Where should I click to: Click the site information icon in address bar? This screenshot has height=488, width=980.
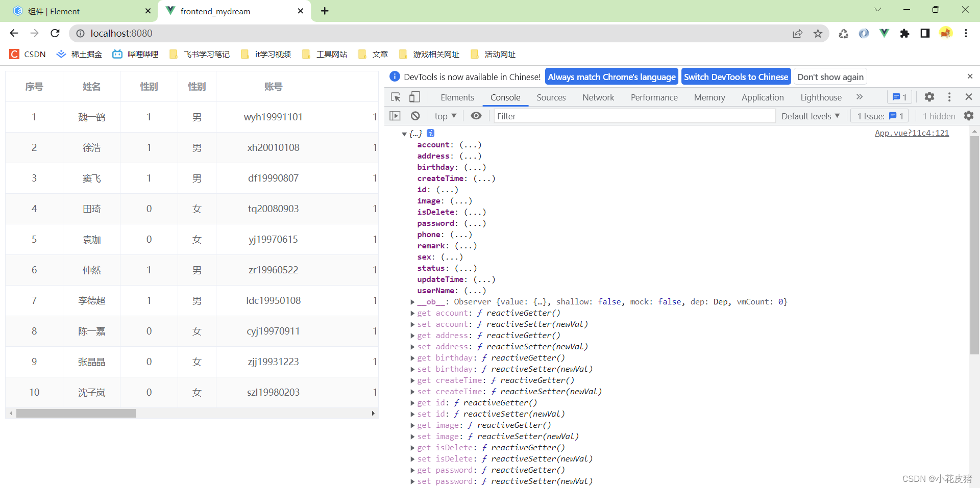point(80,33)
